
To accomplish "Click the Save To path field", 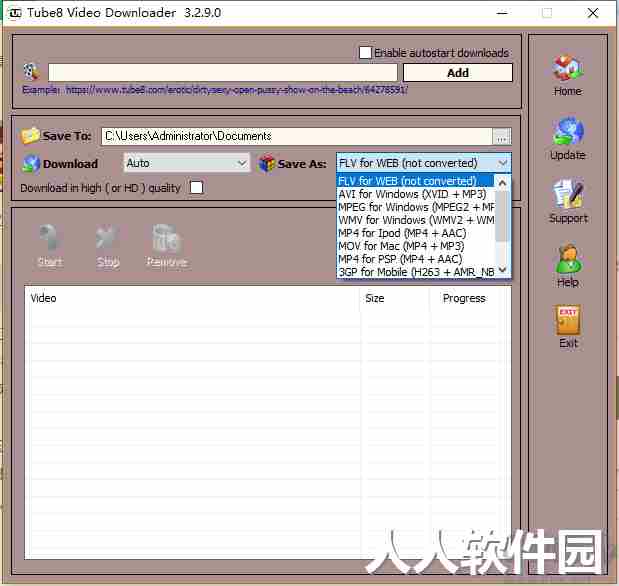I will (x=297, y=136).
